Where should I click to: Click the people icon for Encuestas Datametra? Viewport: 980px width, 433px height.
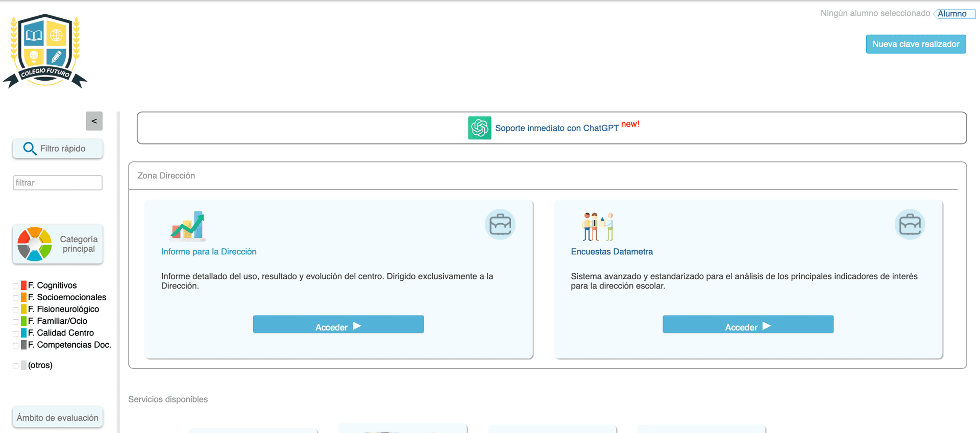tap(598, 226)
